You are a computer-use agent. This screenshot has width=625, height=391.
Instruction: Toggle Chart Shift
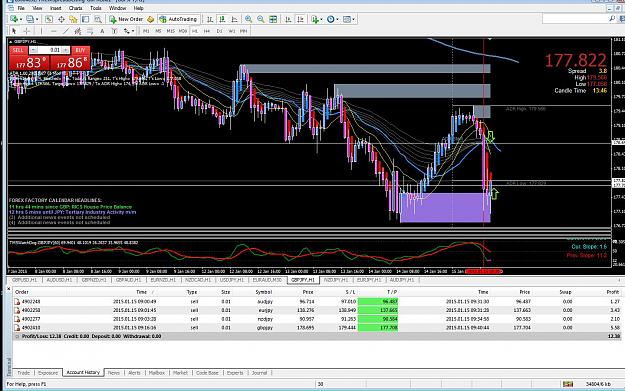point(300,19)
